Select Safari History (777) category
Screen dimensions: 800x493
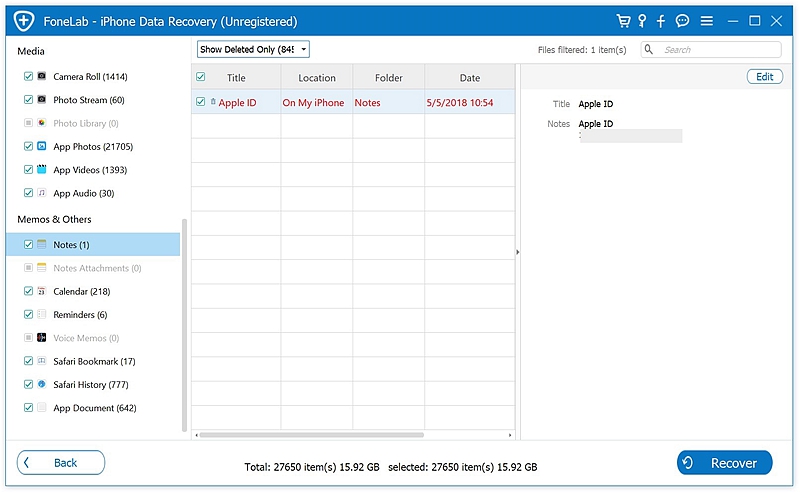tap(91, 384)
